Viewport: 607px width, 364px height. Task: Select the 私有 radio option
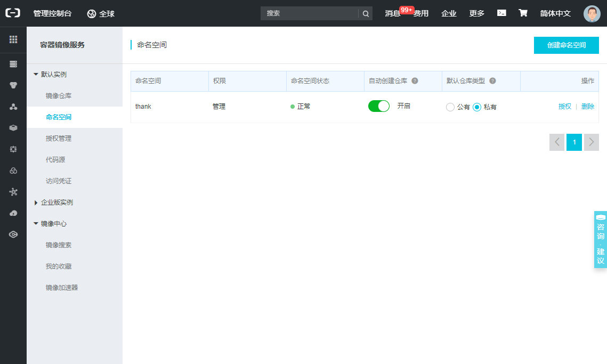coord(477,107)
